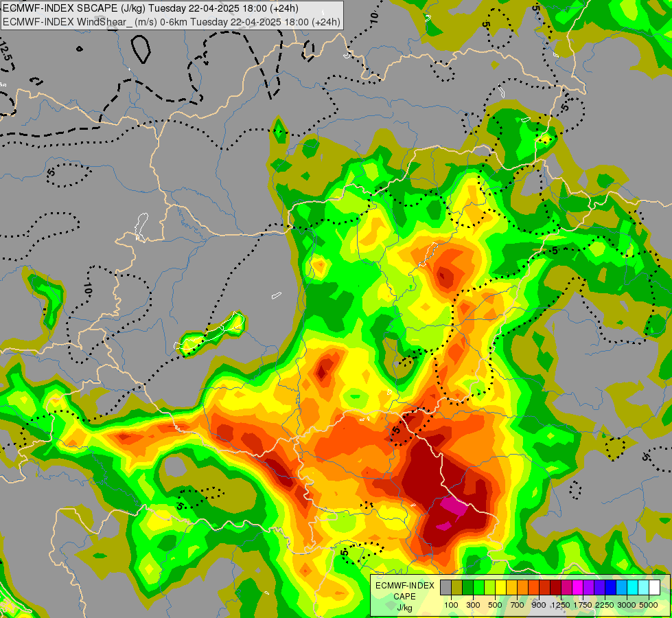Click the 'CAPE' word in the legend box
This screenshot has height=618, width=672.
click(404, 597)
